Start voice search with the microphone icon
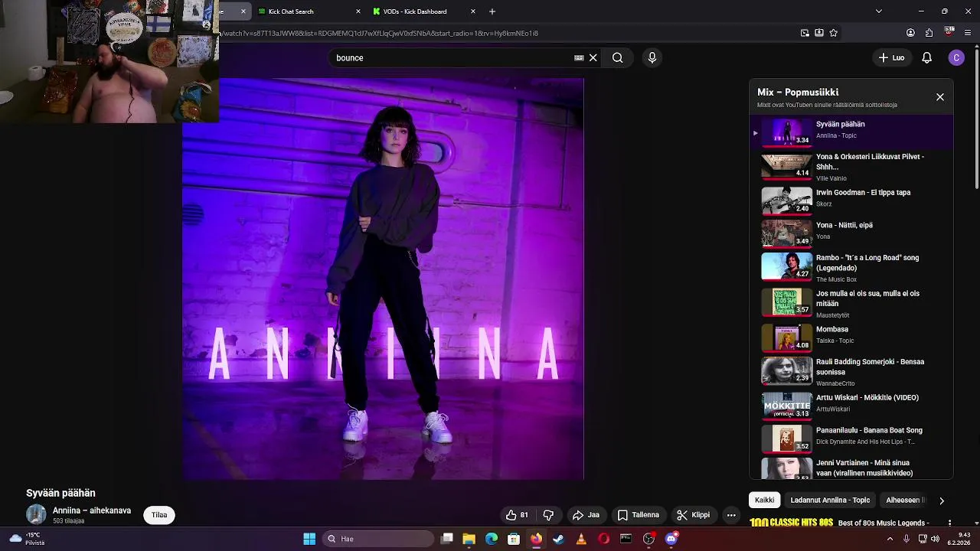The width and height of the screenshot is (980, 551). tap(652, 57)
